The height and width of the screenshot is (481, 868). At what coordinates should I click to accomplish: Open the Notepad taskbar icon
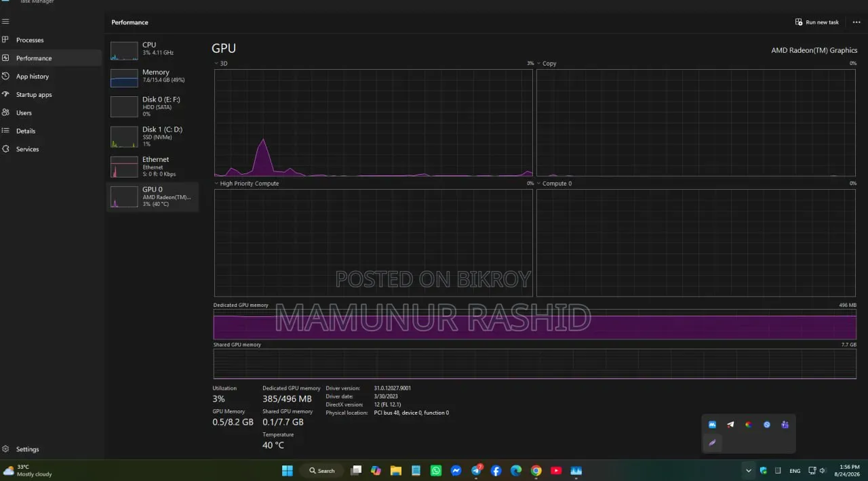point(416,470)
